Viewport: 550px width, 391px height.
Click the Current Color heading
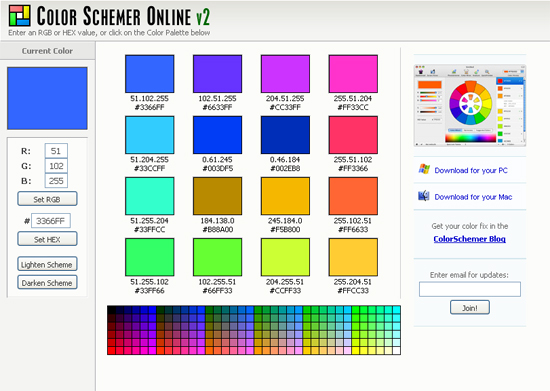[47, 51]
